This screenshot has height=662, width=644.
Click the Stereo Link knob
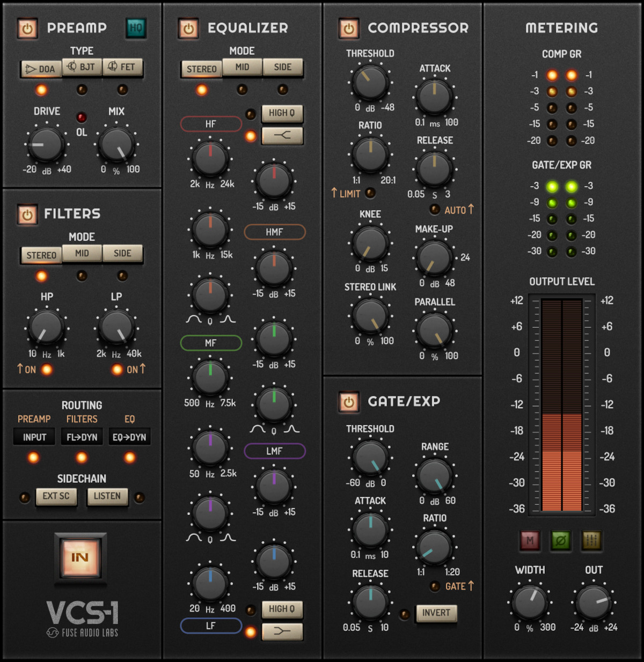click(x=370, y=316)
